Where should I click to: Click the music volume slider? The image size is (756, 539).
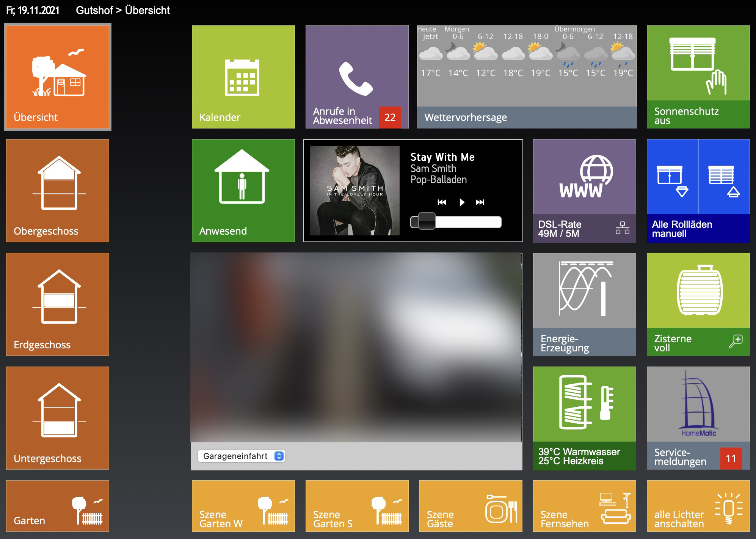tap(456, 222)
